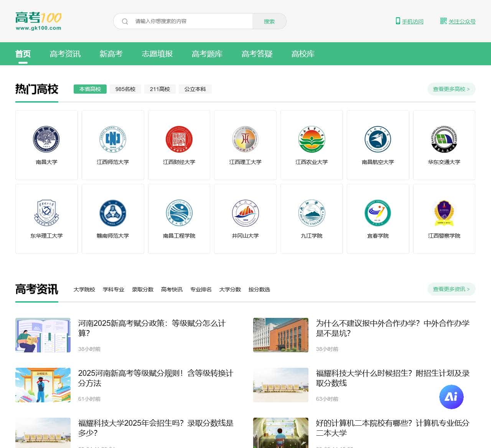The width and height of the screenshot is (491, 448).
Task: Open the 新高考 navigation tab
Action: (111, 54)
